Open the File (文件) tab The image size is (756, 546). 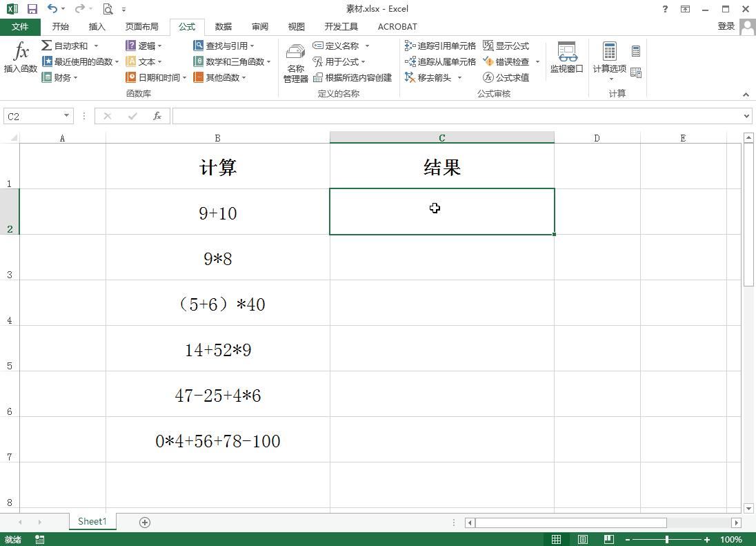tap(20, 26)
